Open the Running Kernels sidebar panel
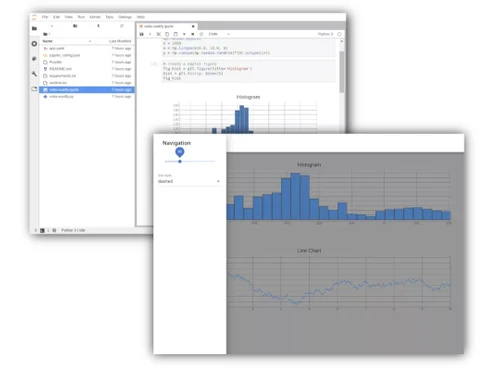 (34, 44)
